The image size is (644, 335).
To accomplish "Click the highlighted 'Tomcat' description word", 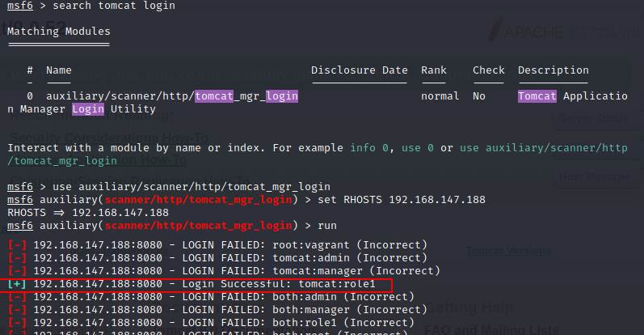I will (537, 96).
